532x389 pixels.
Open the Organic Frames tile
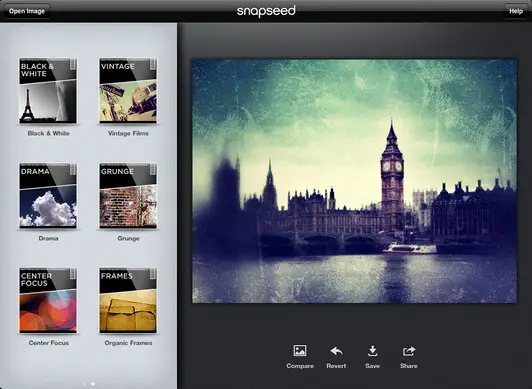(x=128, y=300)
